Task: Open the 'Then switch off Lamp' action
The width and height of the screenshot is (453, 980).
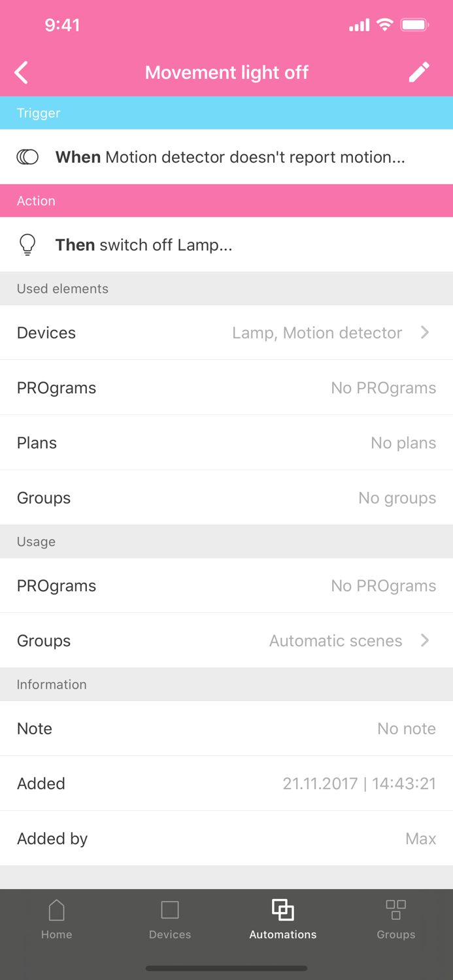Action: (x=144, y=245)
